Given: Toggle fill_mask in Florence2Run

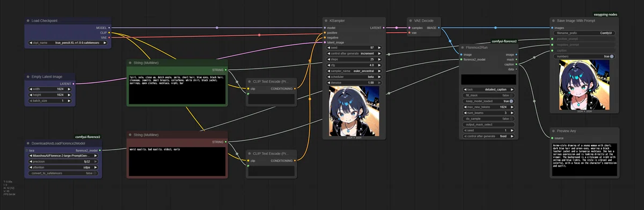Looking at the screenshot, I should coord(488,95).
